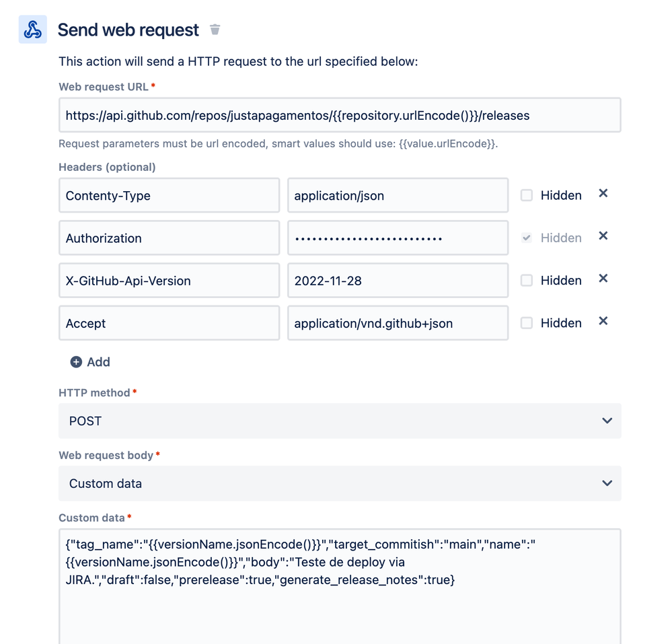The width and height of the screenshot is (672, 644).
Task: Open the HTTP method POST dropdown
Action: coord(340,421)
